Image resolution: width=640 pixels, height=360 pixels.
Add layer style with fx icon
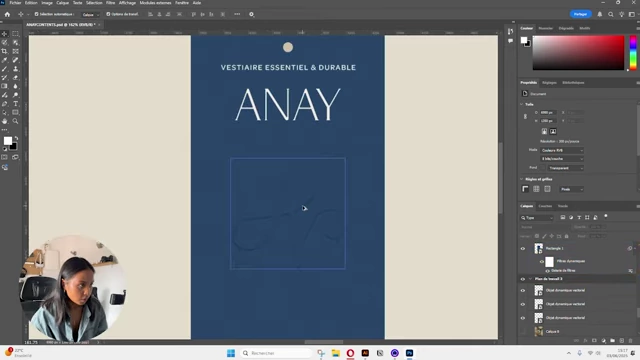click(585, 340)
